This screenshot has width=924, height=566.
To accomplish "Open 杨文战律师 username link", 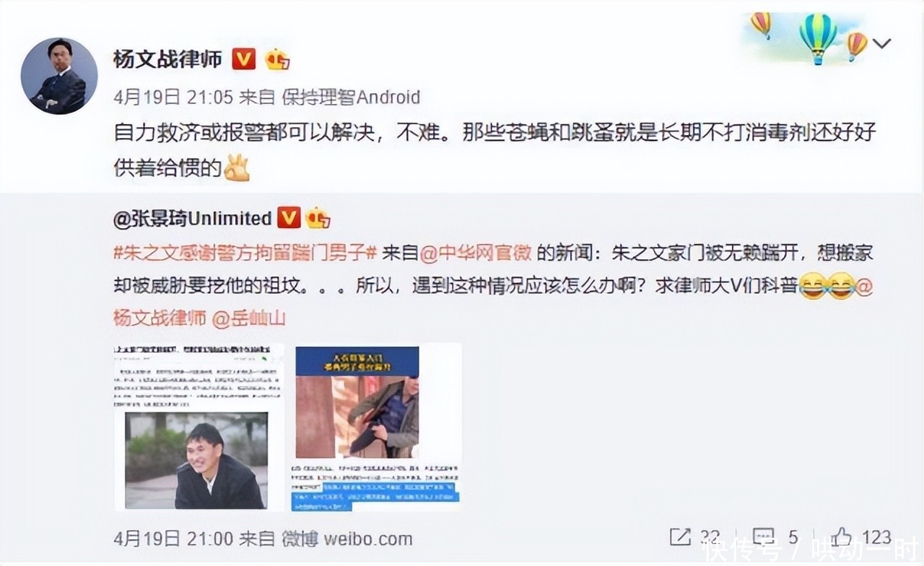I will pyautogui.click(x=167, y=59).
